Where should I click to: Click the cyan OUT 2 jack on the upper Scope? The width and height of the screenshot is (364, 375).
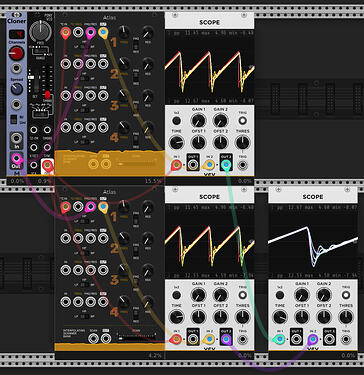tap(226, 165)
